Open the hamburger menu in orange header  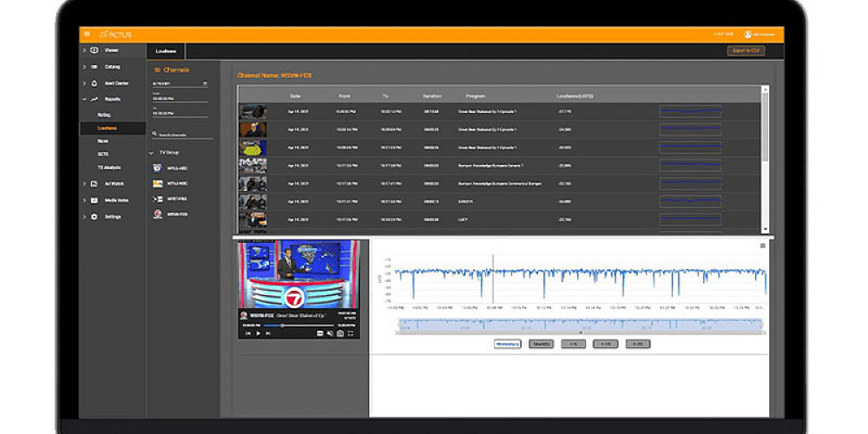coord(87,35)
